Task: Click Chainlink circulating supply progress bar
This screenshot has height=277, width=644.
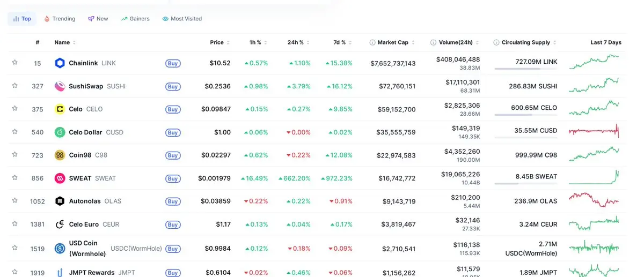Action: point(526,69)
